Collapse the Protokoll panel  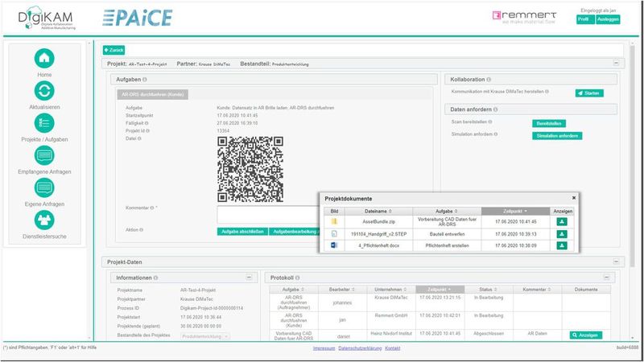607,278
